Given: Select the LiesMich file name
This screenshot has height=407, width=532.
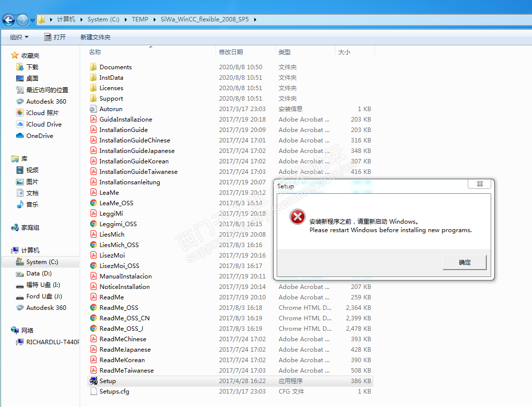Looking at the screenshot, I should (x=112, y=235).
